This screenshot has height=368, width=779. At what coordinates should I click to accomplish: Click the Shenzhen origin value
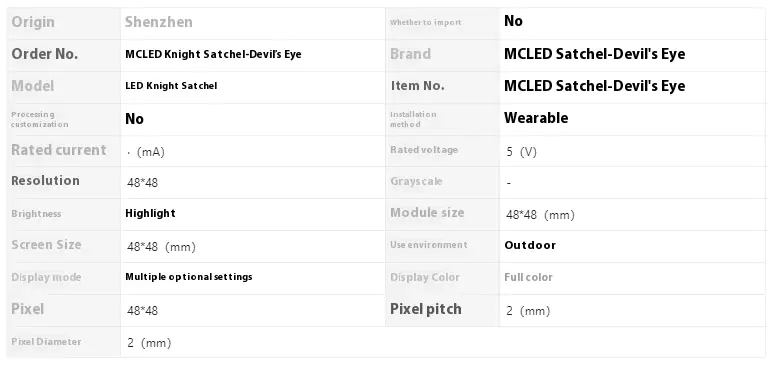(x=158, y=22)
